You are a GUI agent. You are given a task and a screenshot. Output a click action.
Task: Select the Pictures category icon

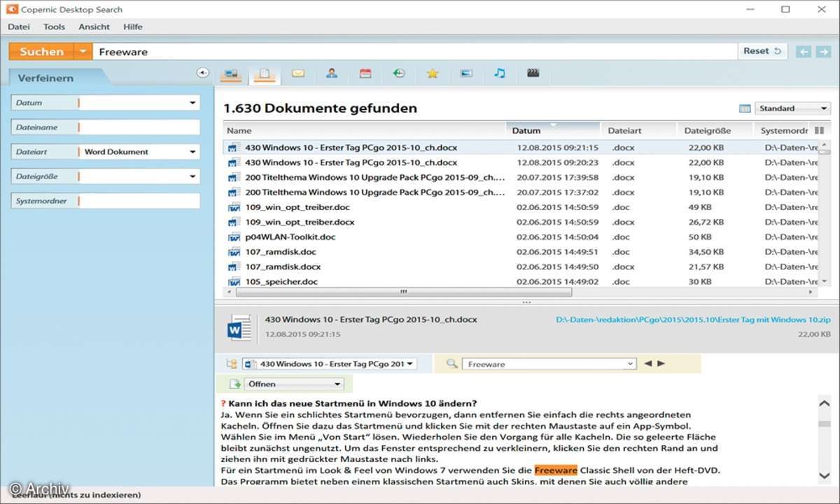click(x=466, y=73)
